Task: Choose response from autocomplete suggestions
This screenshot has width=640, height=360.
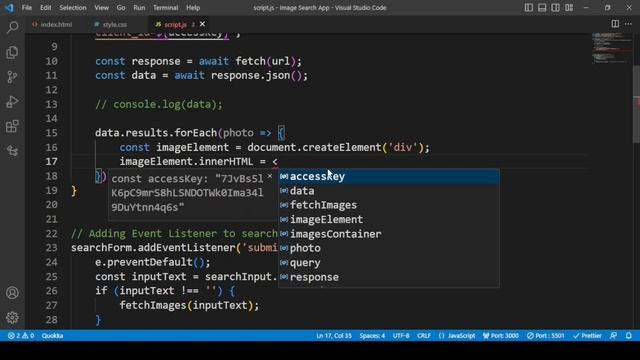Action: tap(389, 277)
